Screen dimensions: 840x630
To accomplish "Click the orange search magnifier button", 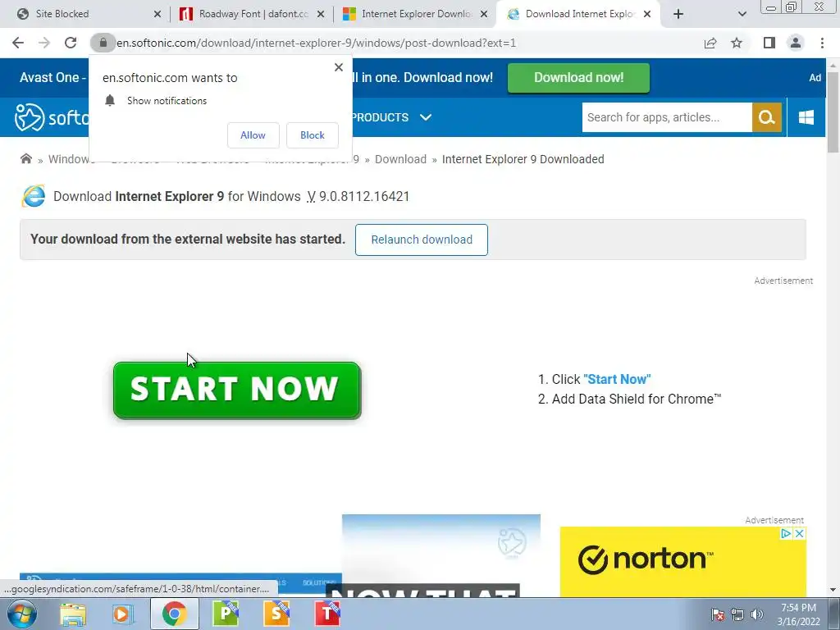I will (x=767, y=117).
